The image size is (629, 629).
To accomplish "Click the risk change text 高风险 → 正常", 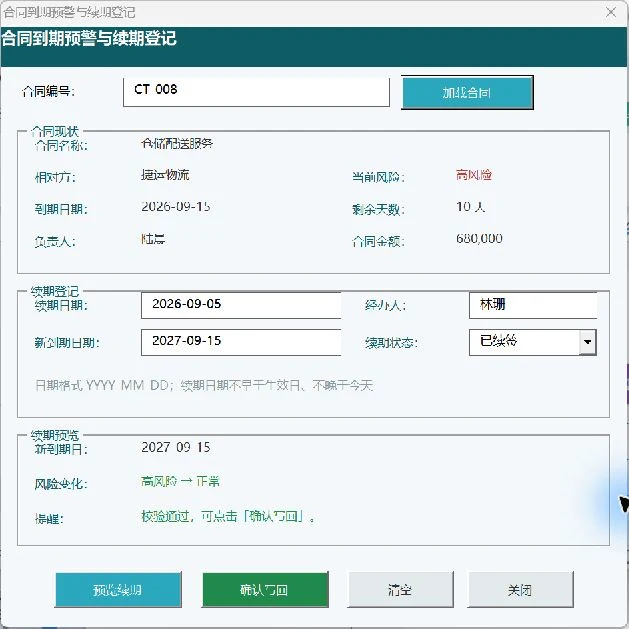I will point(180,481).
